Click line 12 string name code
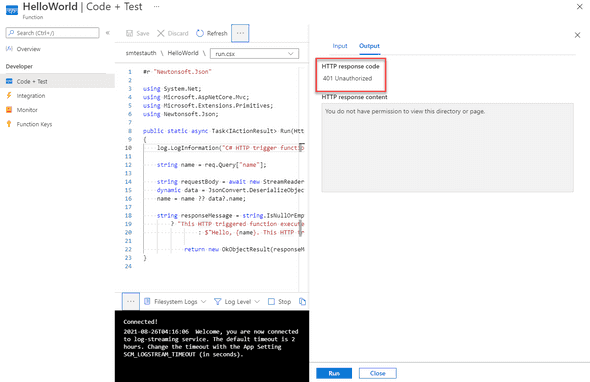This screenshot has height=382, width=590. (x=211, y=165)
